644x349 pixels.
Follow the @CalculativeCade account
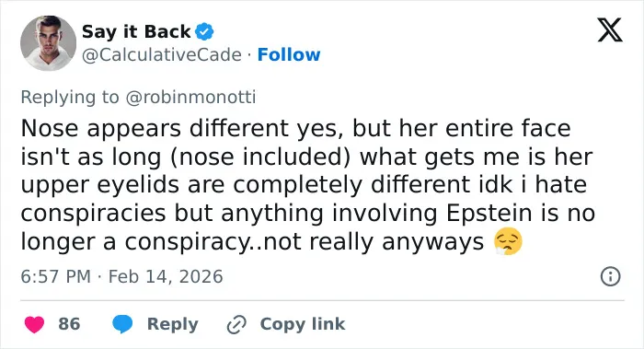coord(289,54)
